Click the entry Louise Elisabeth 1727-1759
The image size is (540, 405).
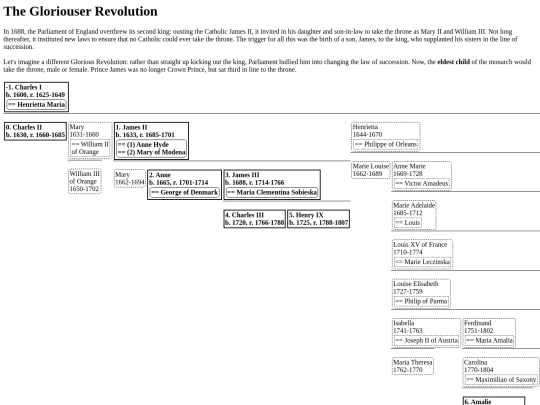pos(421,293)
